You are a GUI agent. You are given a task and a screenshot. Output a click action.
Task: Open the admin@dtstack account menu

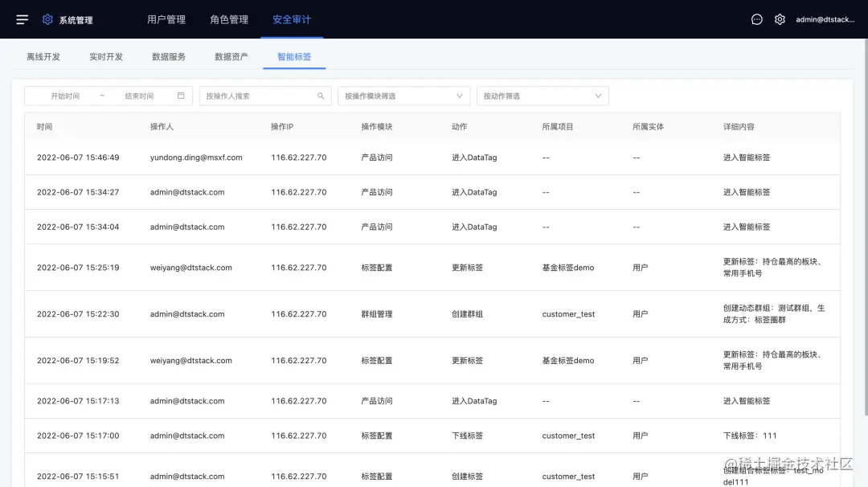[825, 19]
